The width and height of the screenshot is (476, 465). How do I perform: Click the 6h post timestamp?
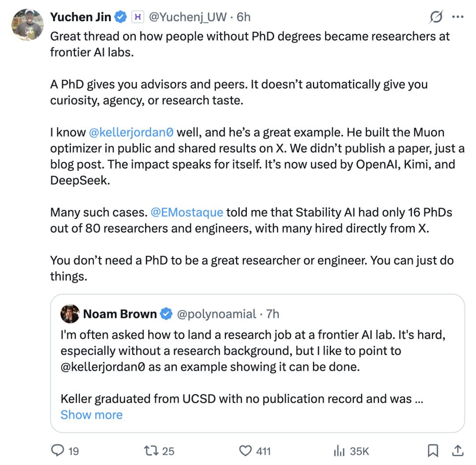[x=244, y=17]
